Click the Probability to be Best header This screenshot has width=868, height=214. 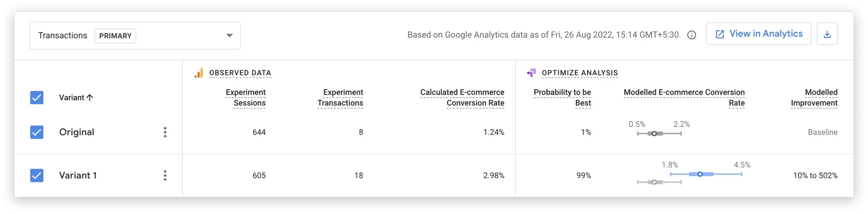point(562,98)
